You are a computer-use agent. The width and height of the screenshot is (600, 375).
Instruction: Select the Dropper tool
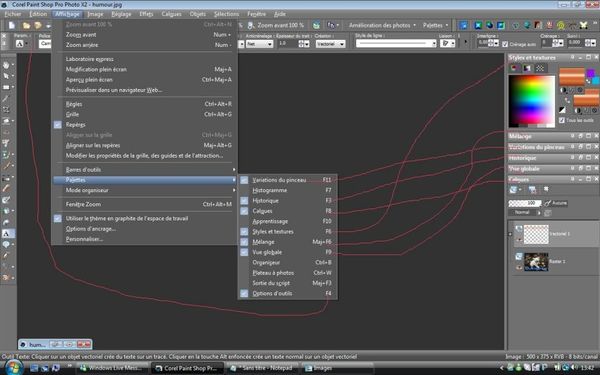point(6,99)
